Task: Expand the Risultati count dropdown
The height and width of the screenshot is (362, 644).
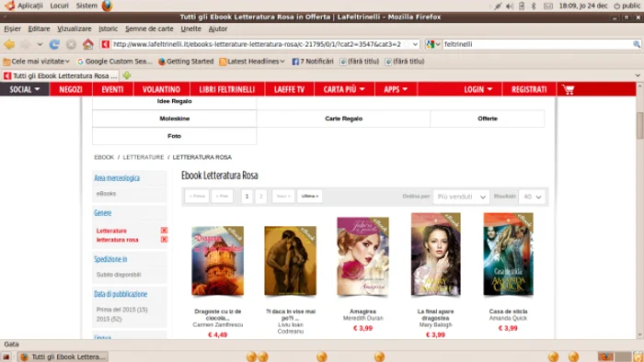Action: tap(532, 197)
